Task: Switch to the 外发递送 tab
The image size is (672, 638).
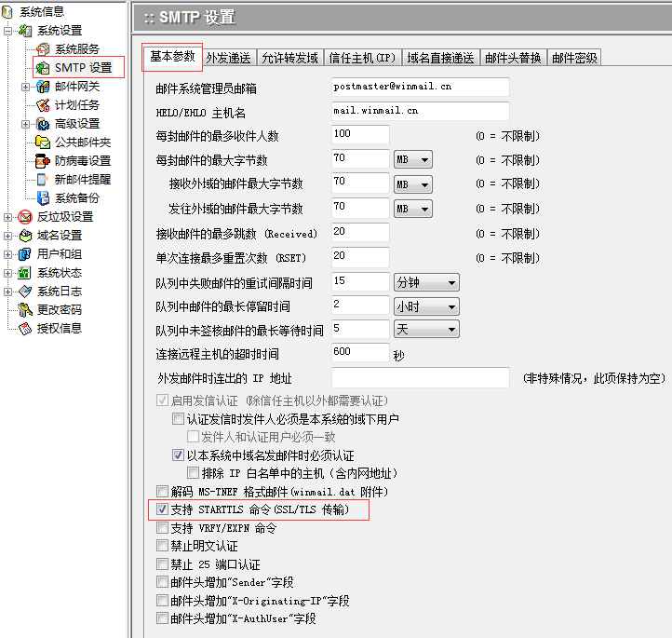Action: [x=228, y=58]
